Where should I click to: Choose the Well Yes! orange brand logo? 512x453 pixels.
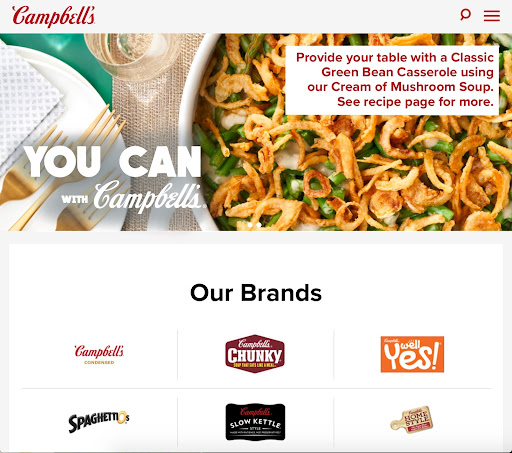412,354
